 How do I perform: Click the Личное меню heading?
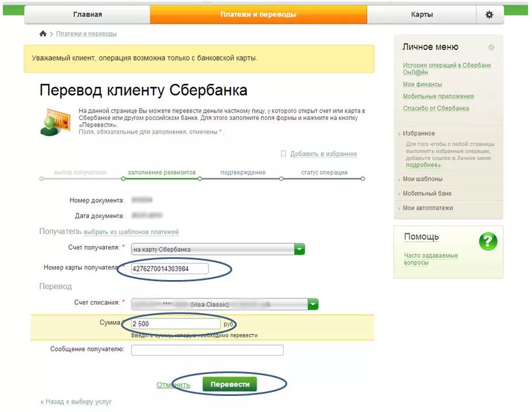pos(430,47)
